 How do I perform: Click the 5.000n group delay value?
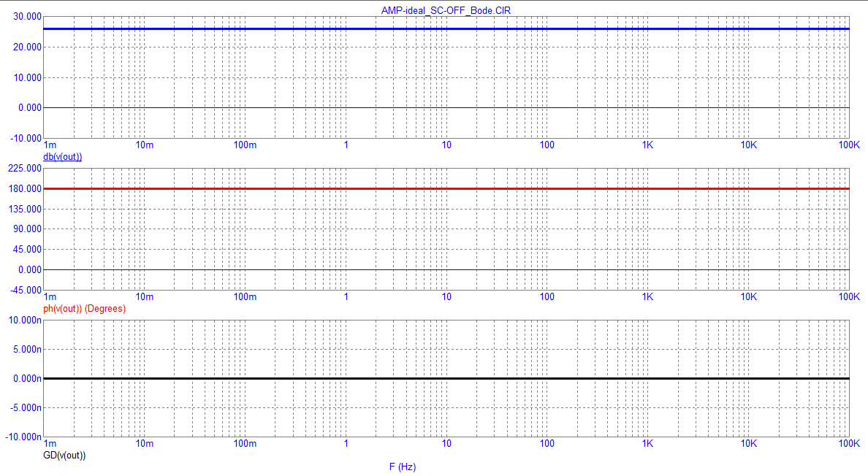[28, 350]
